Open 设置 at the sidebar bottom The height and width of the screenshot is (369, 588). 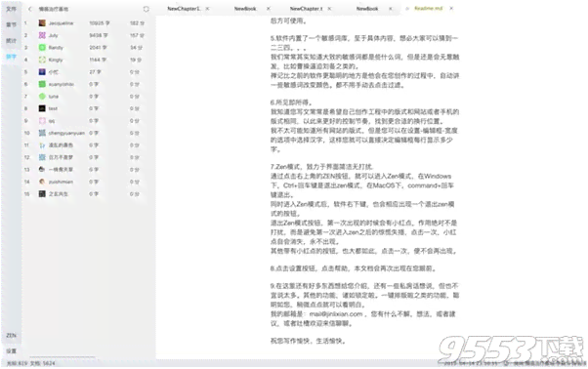[12, 351]
